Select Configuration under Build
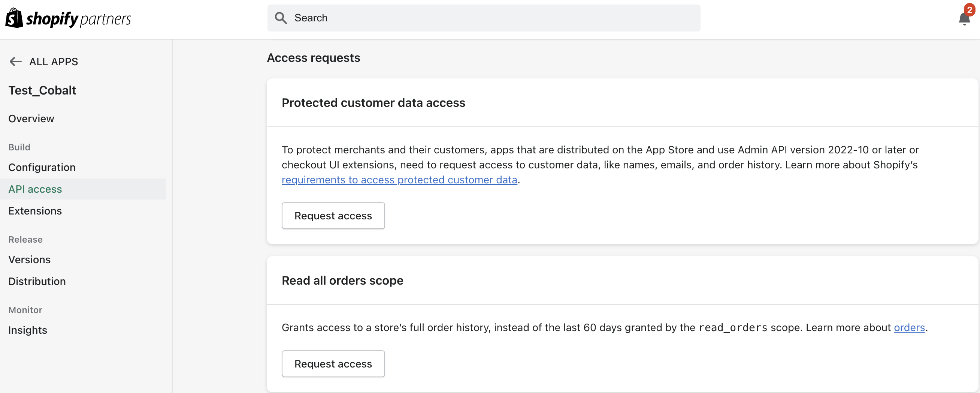980x393 pixels. point(42,167)
